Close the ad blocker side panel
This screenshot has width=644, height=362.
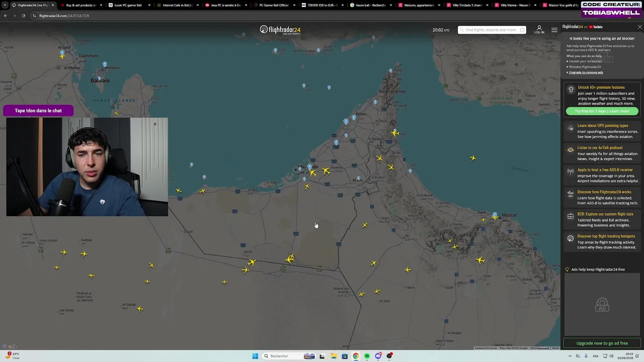(639, 27)
